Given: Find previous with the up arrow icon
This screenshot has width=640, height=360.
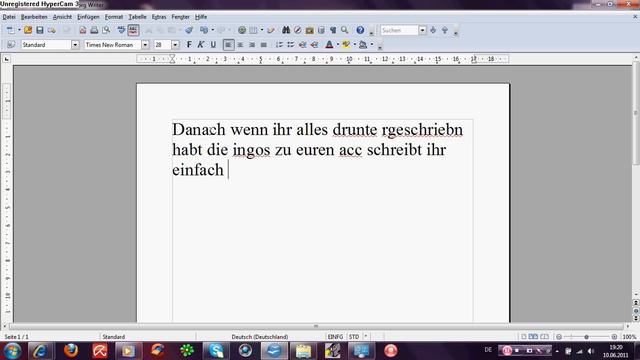Looking at the screenshot, I should point(445,30).
